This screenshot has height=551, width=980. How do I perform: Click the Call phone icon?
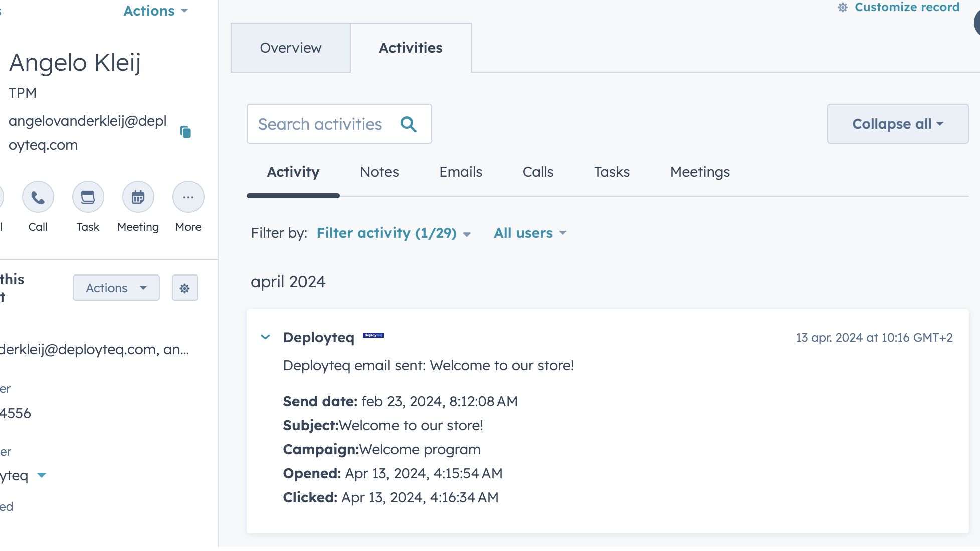pyautogui.click(x=38, y=197)
